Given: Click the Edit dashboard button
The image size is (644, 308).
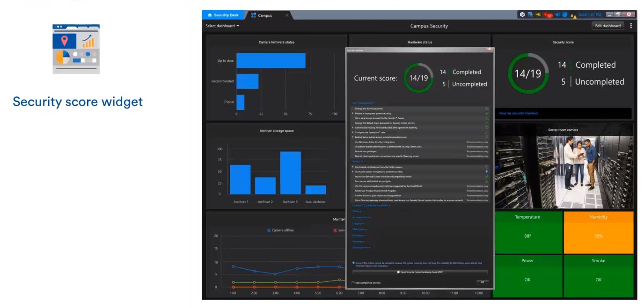Looking at the screenshot, I should tap(607, 26).
